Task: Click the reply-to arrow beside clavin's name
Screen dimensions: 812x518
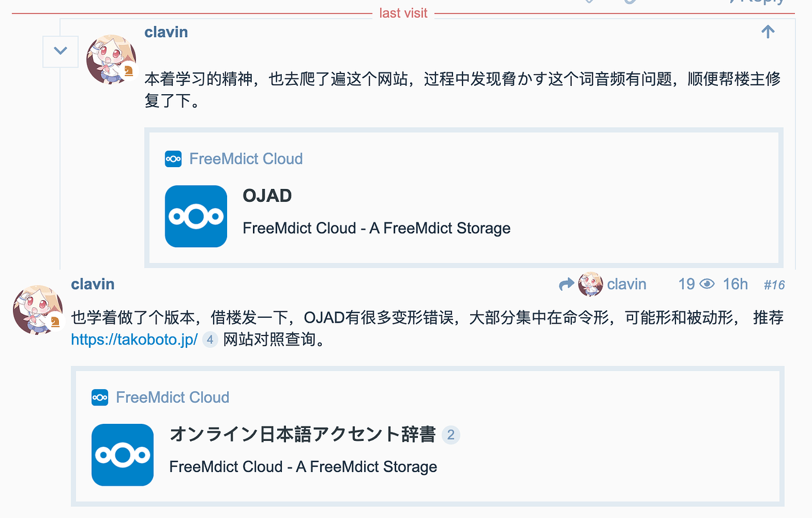Action: pyautogui.click(x=566, y=284)
